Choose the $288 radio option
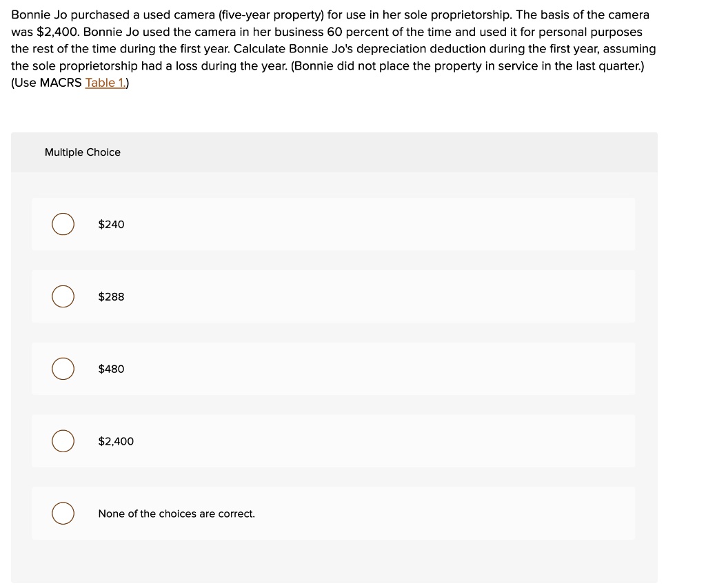 63,297
